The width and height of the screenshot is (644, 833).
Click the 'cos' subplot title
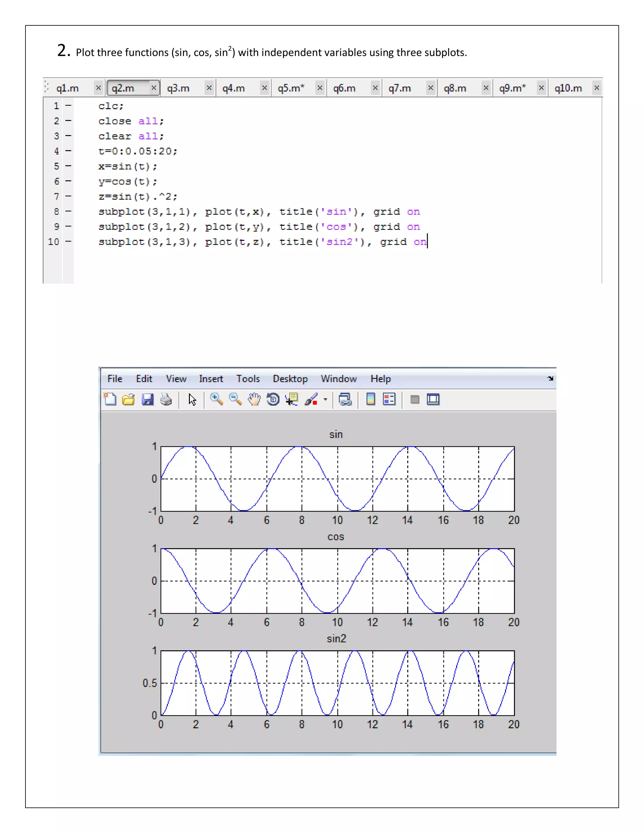click(x=336, y=537)
